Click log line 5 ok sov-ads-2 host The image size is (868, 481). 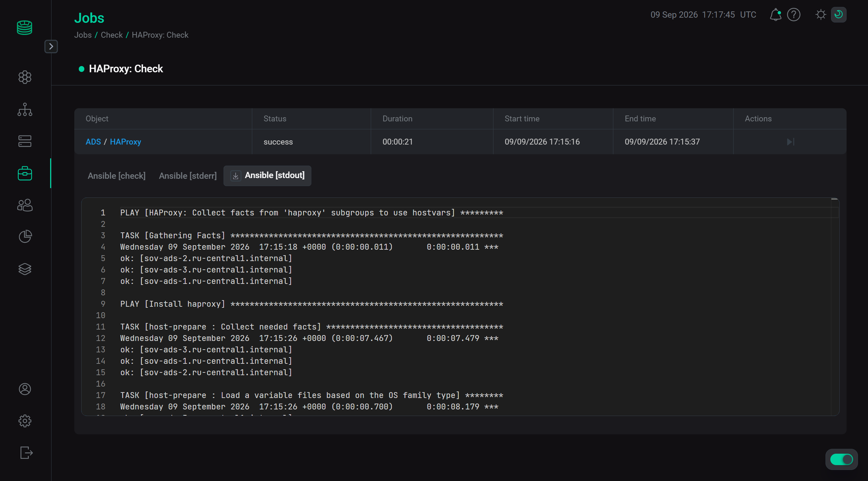[x=206, y=258]
